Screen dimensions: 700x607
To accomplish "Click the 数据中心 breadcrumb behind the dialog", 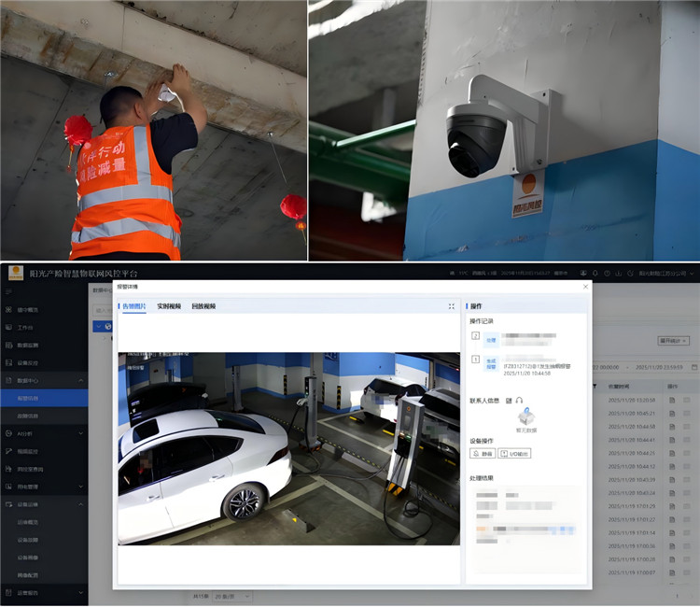I will tap(103, 290).
